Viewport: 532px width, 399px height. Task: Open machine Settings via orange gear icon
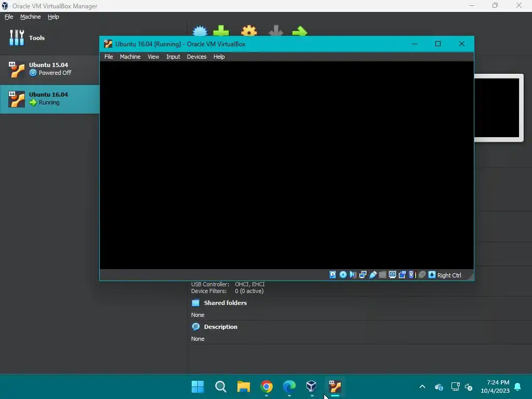(249, 31)
